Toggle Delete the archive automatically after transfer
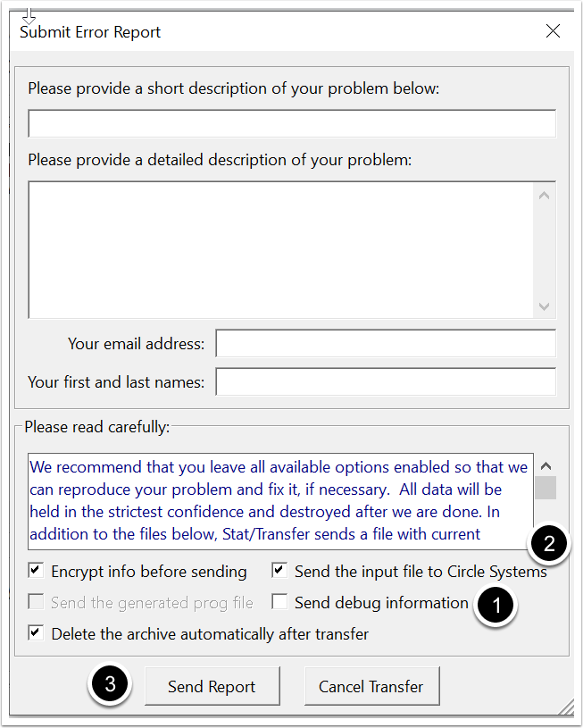The height and width of the screenshot is (728, 583). pyautogui.click(x=36, y=633)
